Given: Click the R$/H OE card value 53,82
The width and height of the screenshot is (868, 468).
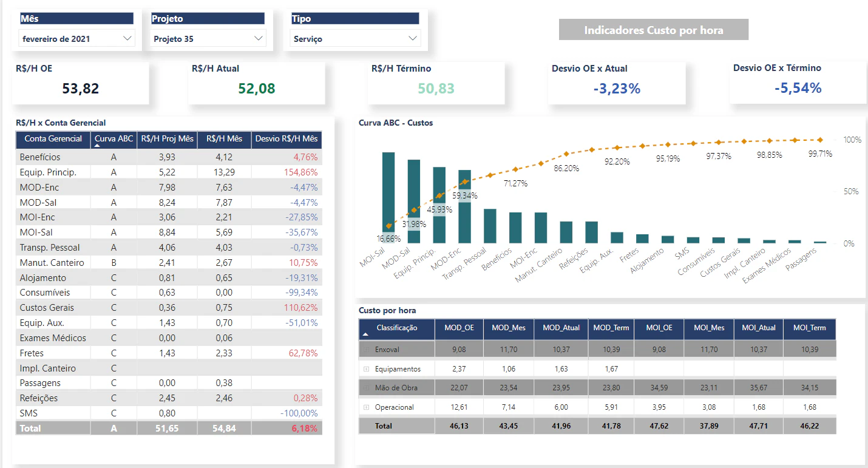Looking at the screenshot, I should point(81,89).
